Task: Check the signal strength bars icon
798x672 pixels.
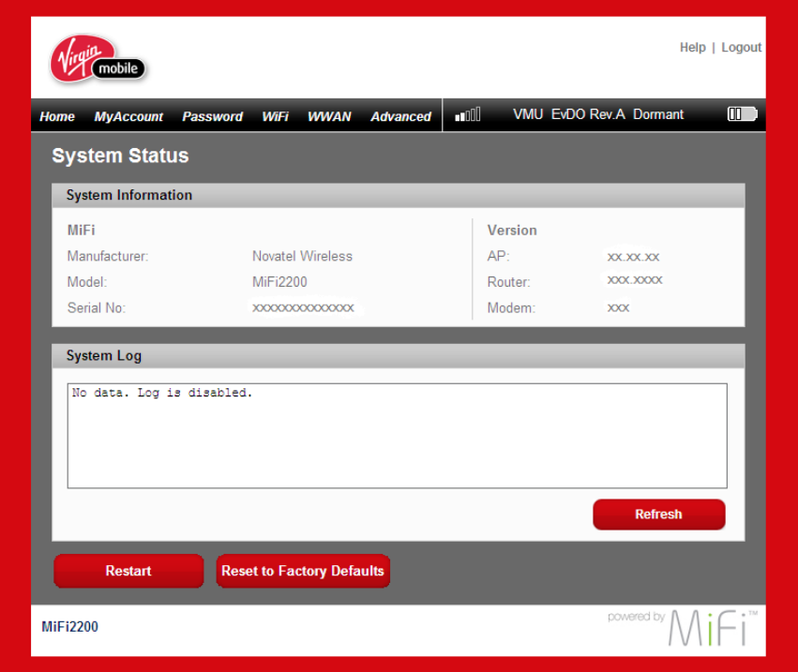Action: pyautogui.click(x=468, y=114)
